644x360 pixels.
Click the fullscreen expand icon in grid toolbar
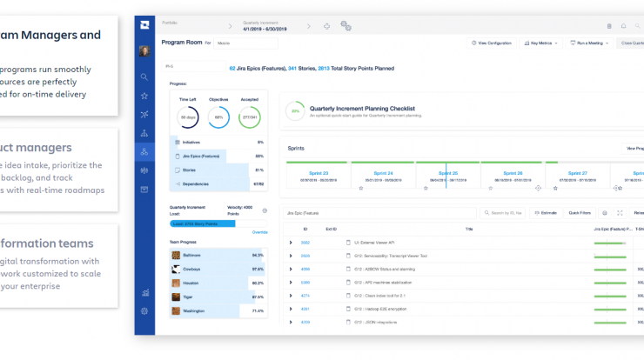click(x=620, y=213)
